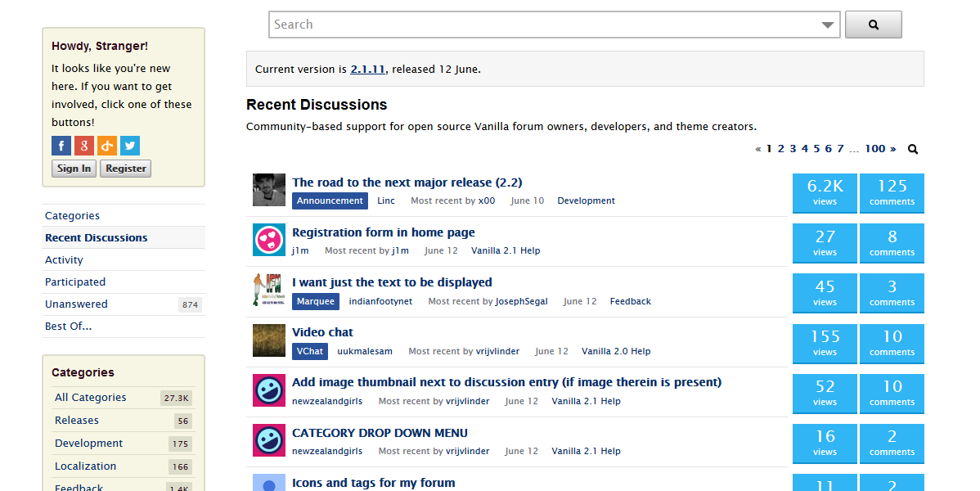Open x00's profile from most recent
The width and height of the screenshot is (980, 491).
(x=486, y=200)
